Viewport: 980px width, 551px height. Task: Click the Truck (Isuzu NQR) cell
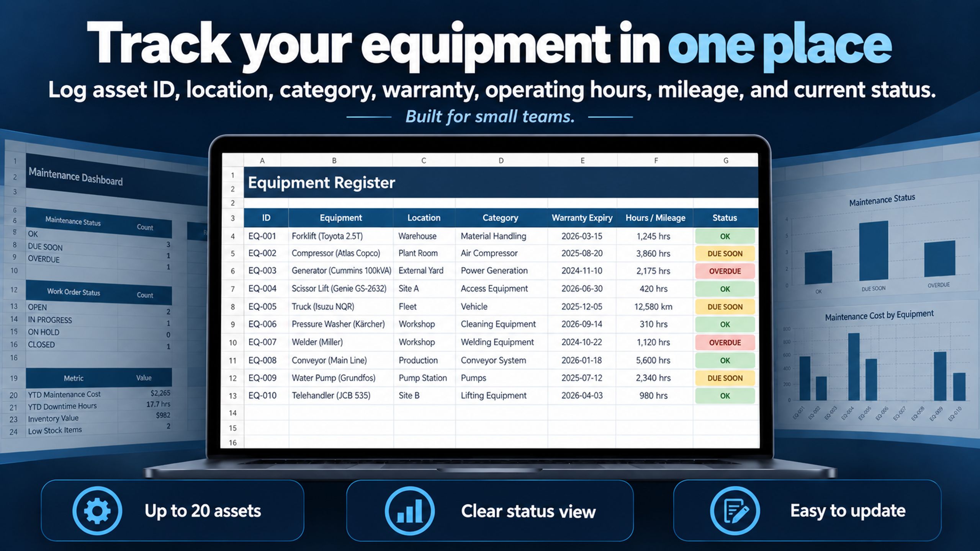coord(341,306)
